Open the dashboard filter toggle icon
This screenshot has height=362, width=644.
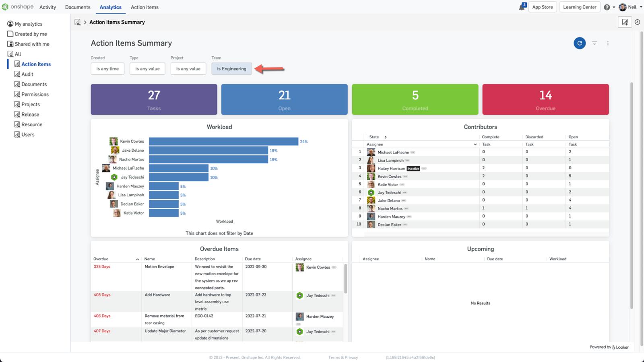(594, 43)
